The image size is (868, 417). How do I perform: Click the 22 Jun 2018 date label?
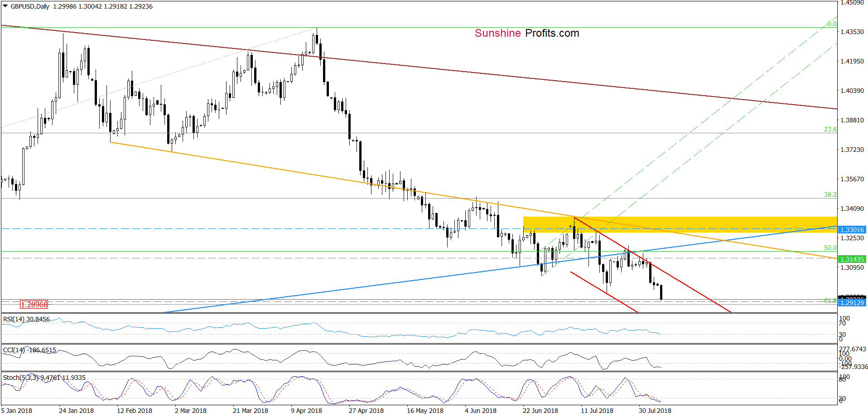tap(540, 411)
